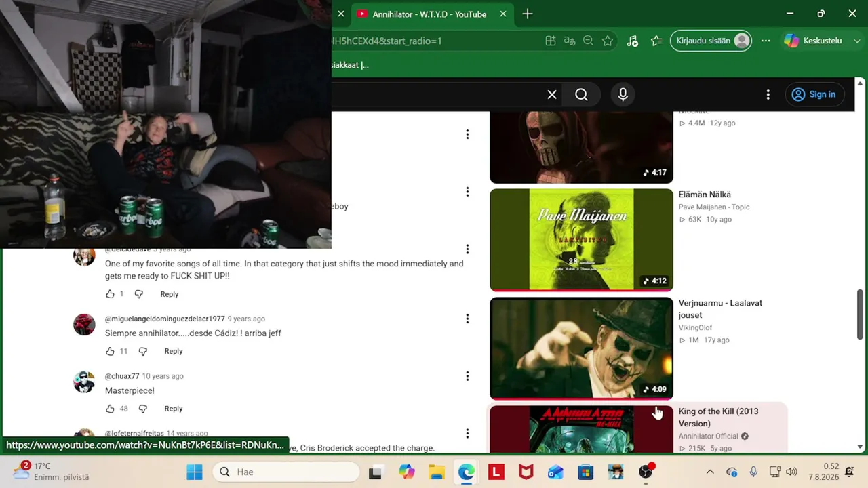This screenshot has width=868, height=488.
Task: Open the volume control in system tray
Action: [791, 472]
